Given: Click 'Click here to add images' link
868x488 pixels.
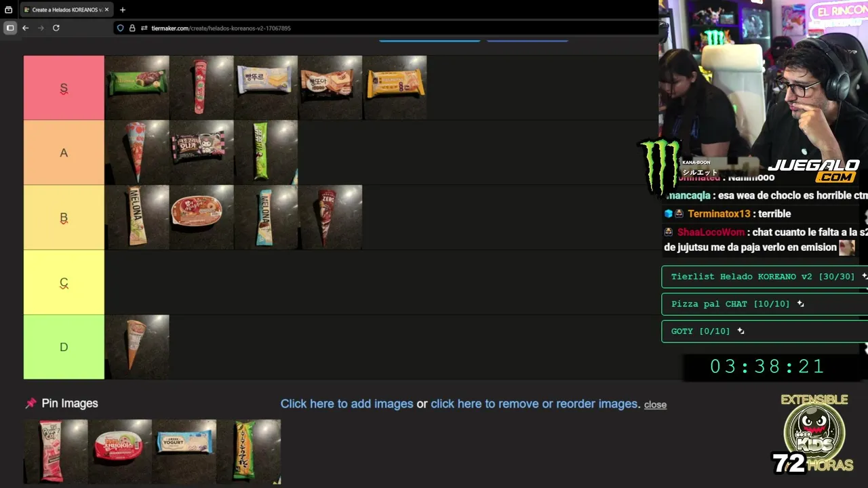Looking at the screenshot, I should 347,403.
